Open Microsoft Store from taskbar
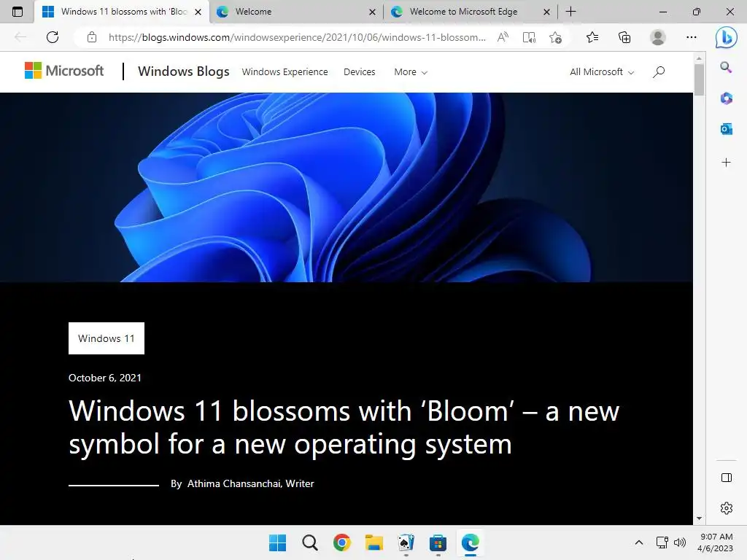Screen dimensions: 747x560 click(438, 542)
